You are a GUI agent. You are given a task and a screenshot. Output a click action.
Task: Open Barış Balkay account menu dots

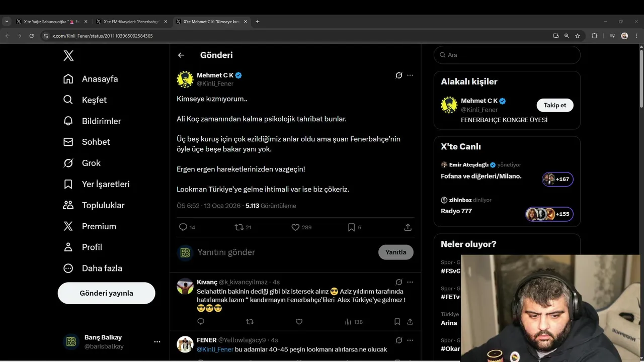157,342
